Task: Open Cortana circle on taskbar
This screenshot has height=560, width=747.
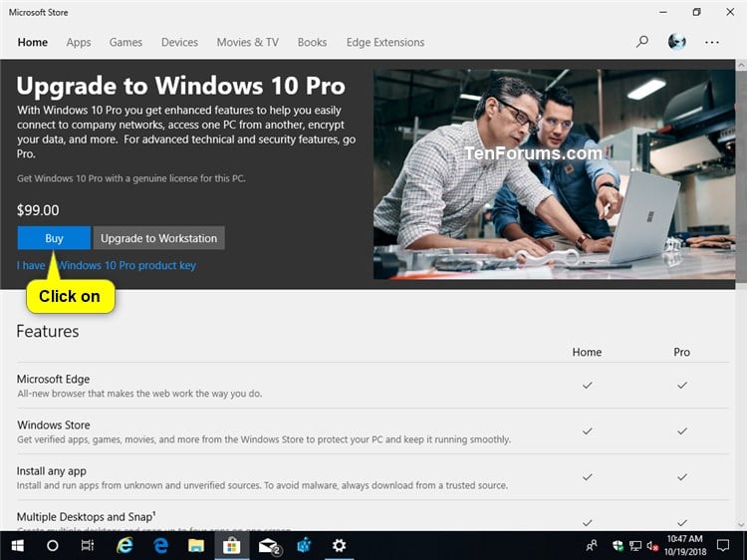Action: click(53, 545)
